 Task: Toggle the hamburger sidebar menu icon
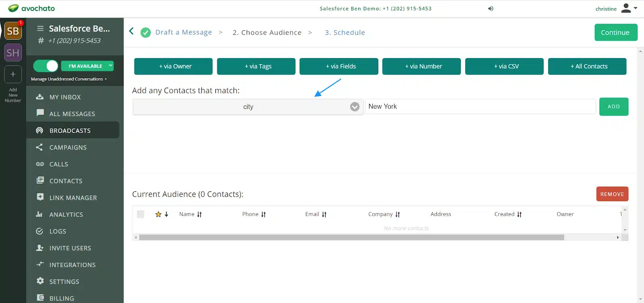40,29
